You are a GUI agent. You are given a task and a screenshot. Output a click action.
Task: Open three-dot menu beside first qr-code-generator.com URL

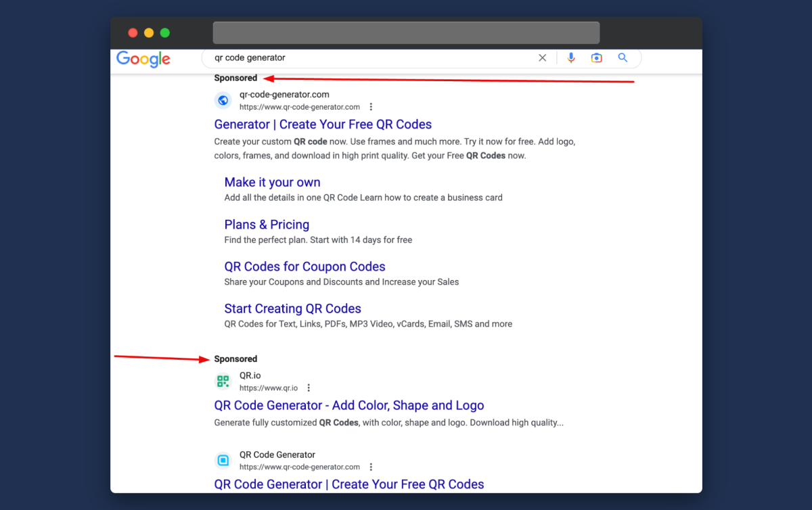click(x=371, y=107)
